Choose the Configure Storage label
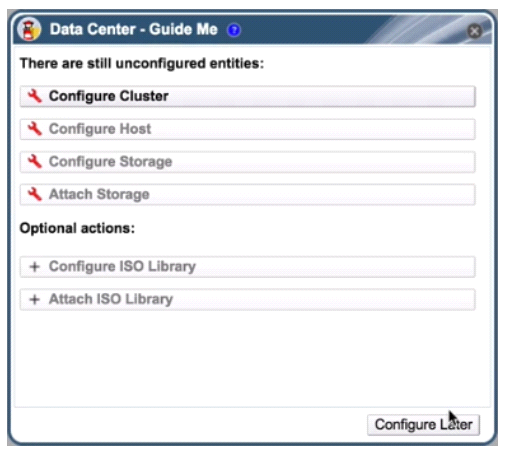The image size is (507, 450). click(110, 162)
